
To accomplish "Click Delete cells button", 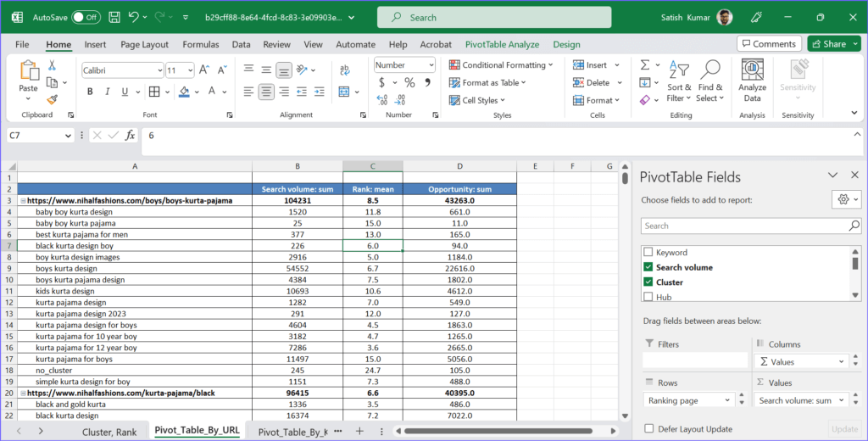I will point(591,82).
